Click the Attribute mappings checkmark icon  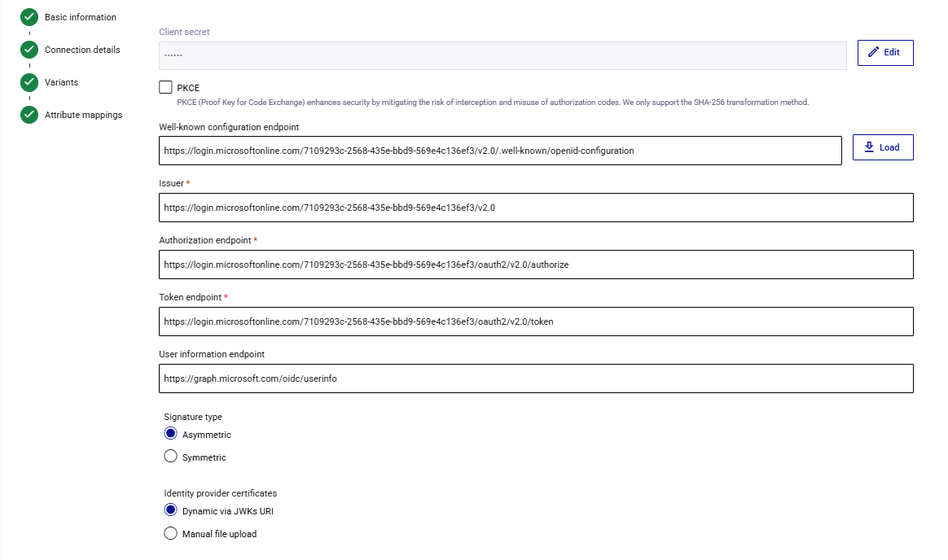pyautogui.click(x=29, y=115)
